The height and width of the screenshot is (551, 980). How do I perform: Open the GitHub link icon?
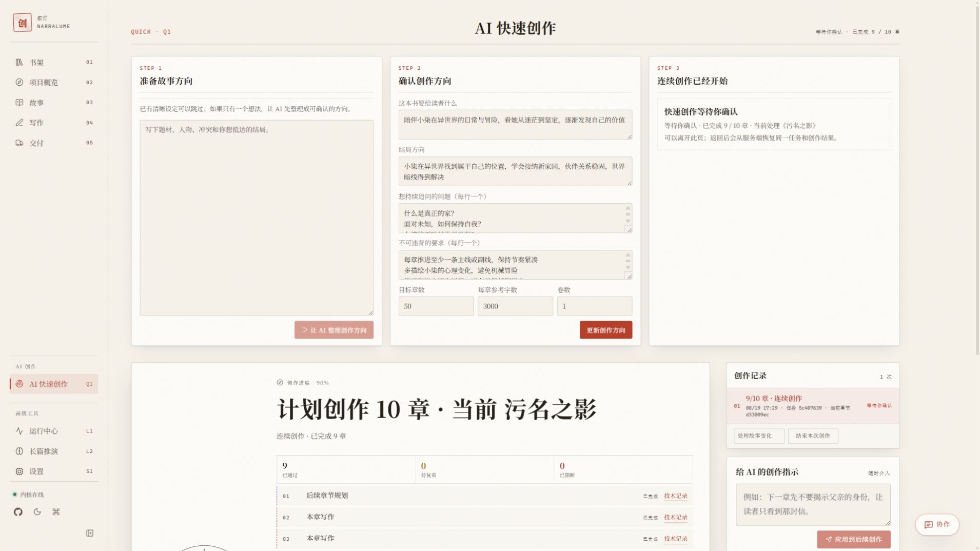tap(18, 512)
